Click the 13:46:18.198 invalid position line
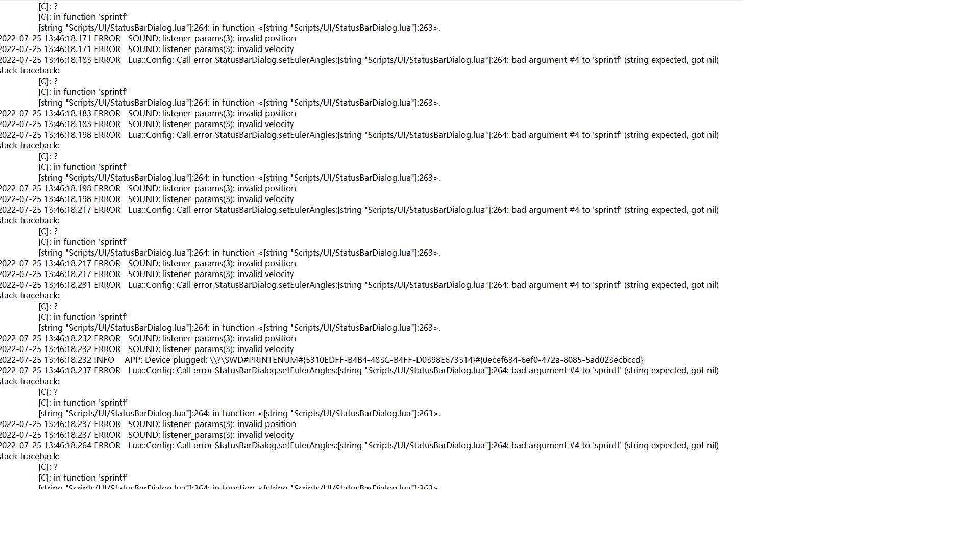Viewport: 980px width, 551px height. (x=148, y=188)
